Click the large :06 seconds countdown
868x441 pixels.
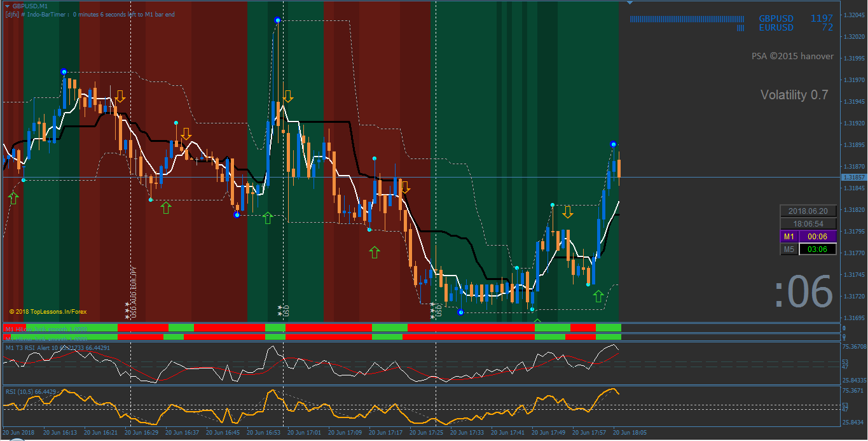pos(804,291)
